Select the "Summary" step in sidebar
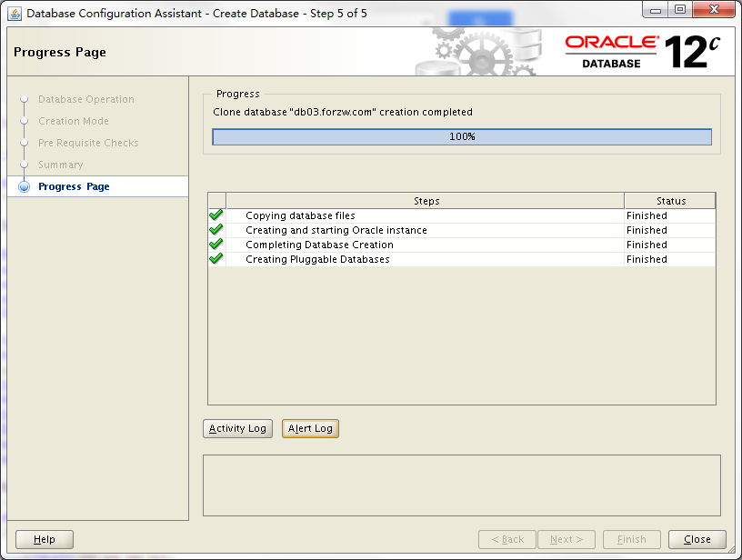Image resolution: width=742 pixels, height=560 pixels. click(61, 165)
